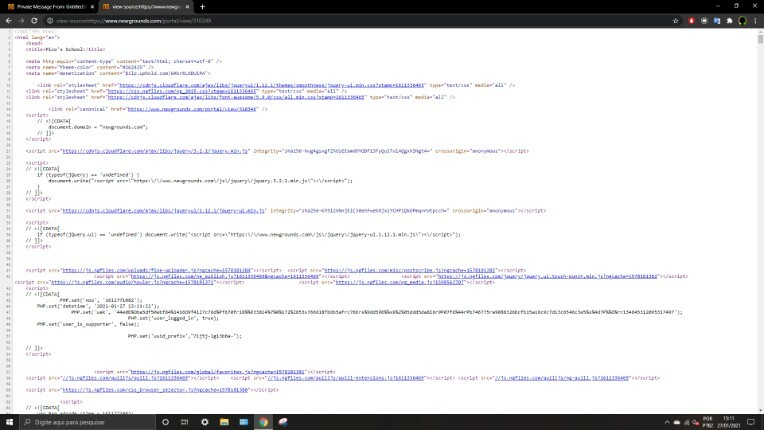Click the Chrome taskbar icon
This screenshot has width=764, height=430.
263,422
